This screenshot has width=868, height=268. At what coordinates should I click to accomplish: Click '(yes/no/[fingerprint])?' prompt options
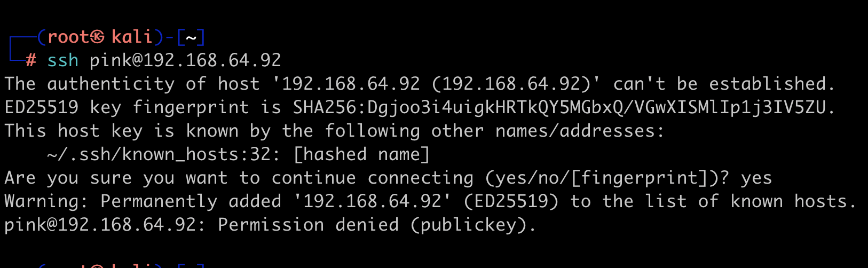pyautogui.click(x=607, y=178)
